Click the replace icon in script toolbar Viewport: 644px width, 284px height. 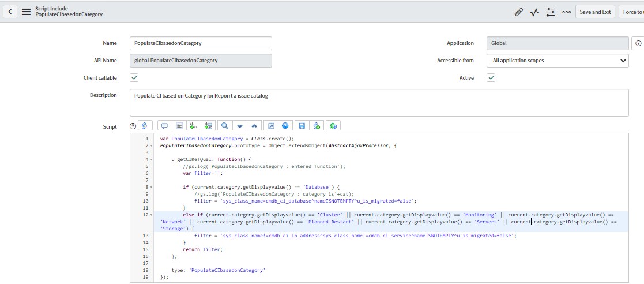pyautogui.click(x=194, y=126)
